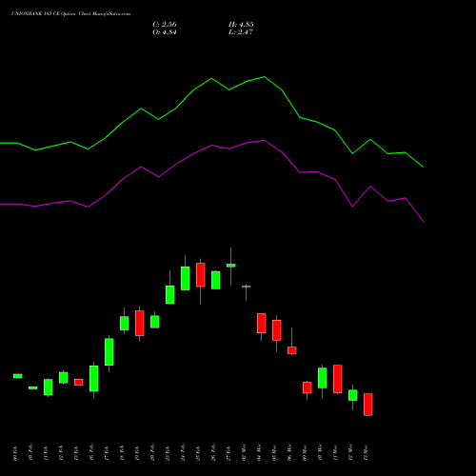Click the UNIONBANK 185 CE chart title
The image size is (476, 476).
(x=70, y=14)
